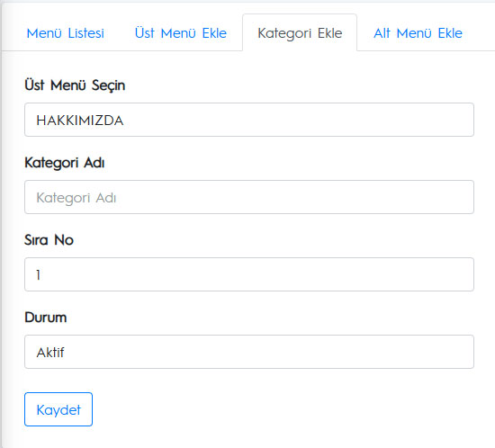The height and width of the screenshot is (448, 495).
Task: Switch to the Menü Listesi tab
Action: pyautogui.click(x=66, y=33)
